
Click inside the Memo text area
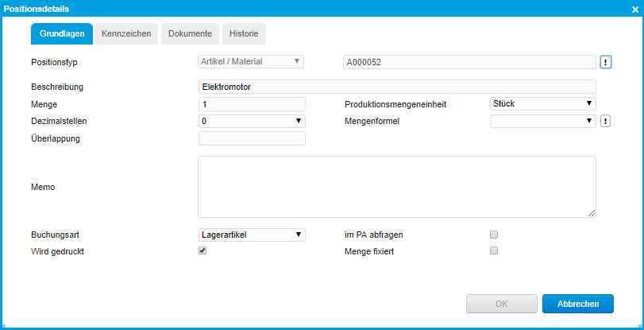click(x=396, y=187)
